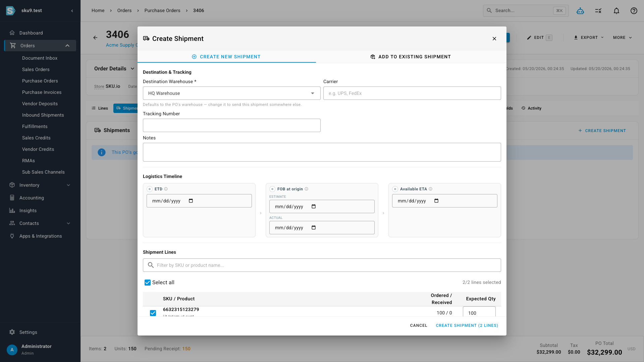644x362 pixels.
Task: Go to Purchase Orders breadcrumb
Action: click(162, 11)
